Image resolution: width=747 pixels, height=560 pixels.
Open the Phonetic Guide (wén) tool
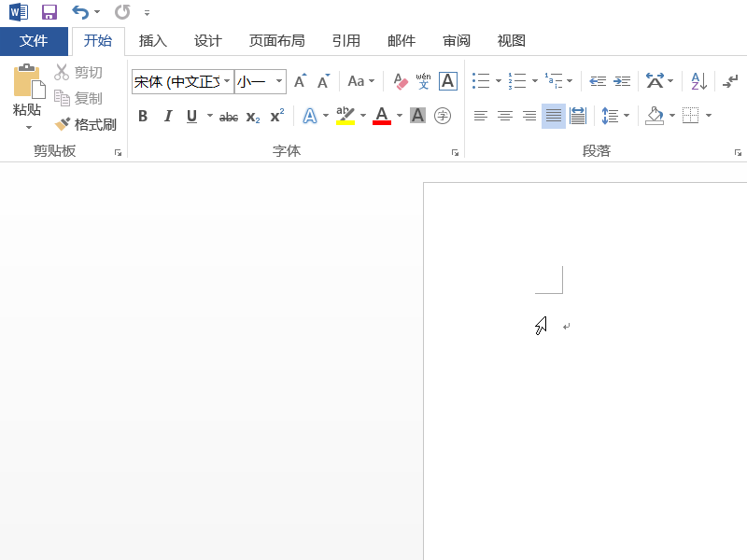423,81
